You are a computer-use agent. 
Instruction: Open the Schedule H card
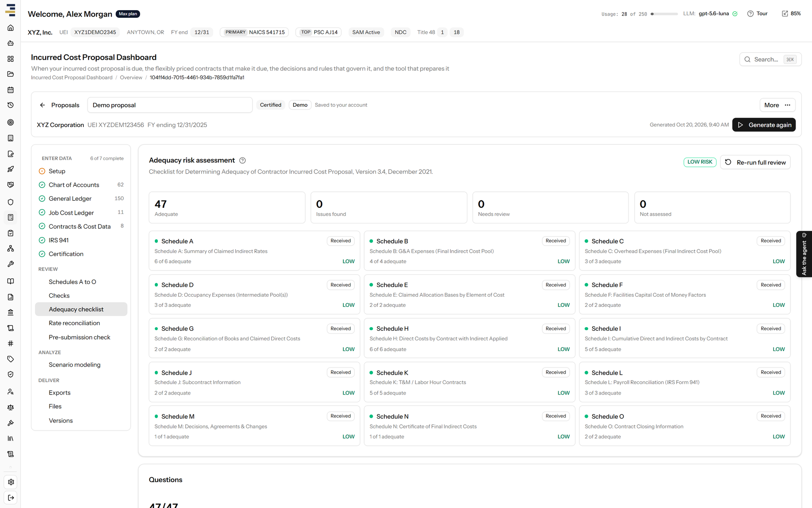[469, 338]
